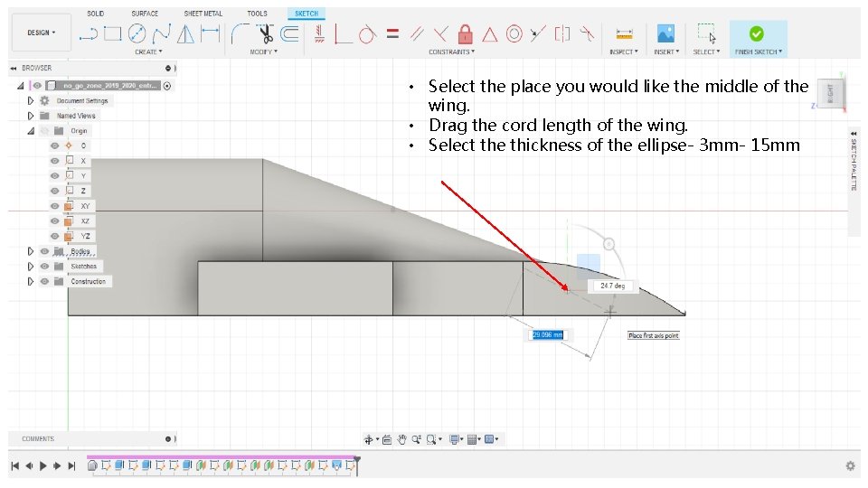Switch to the SKETCH tab

click(x=307, y=14)
